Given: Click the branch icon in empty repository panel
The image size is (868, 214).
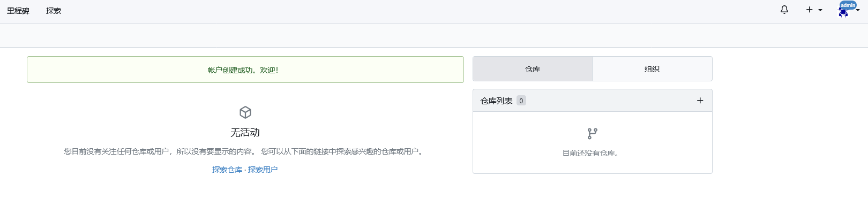Looking at the screenshot, I should [592, 133].
